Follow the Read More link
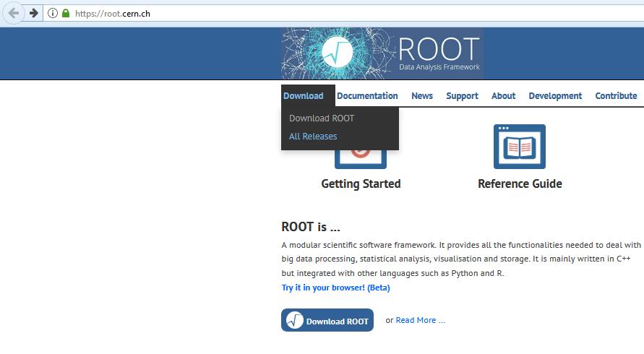644x354 pixels. pyautogui.click(x=420, y=320)
